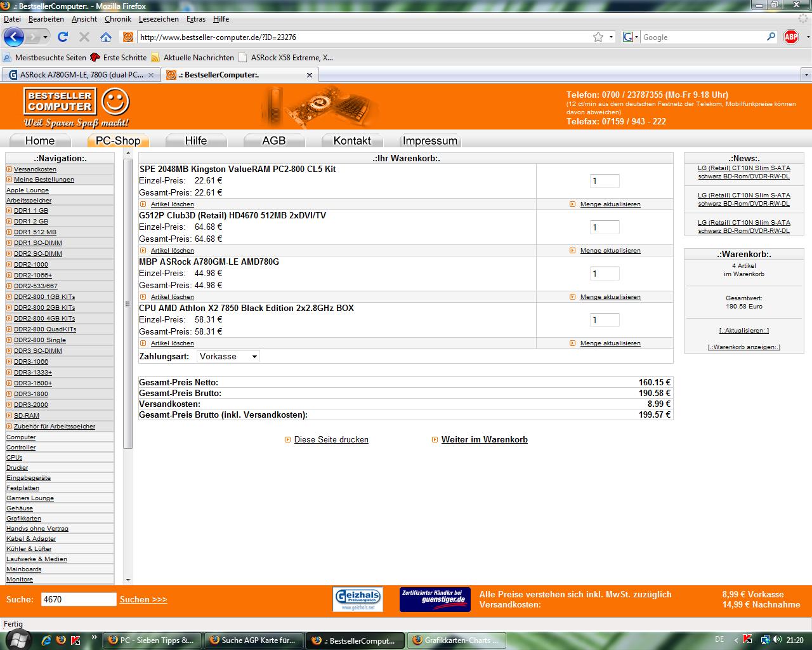The height and width of the screenshot is (650, 812).
Task: Open Meistbesuchte Seiten bookmark
Action: [44, 57]
